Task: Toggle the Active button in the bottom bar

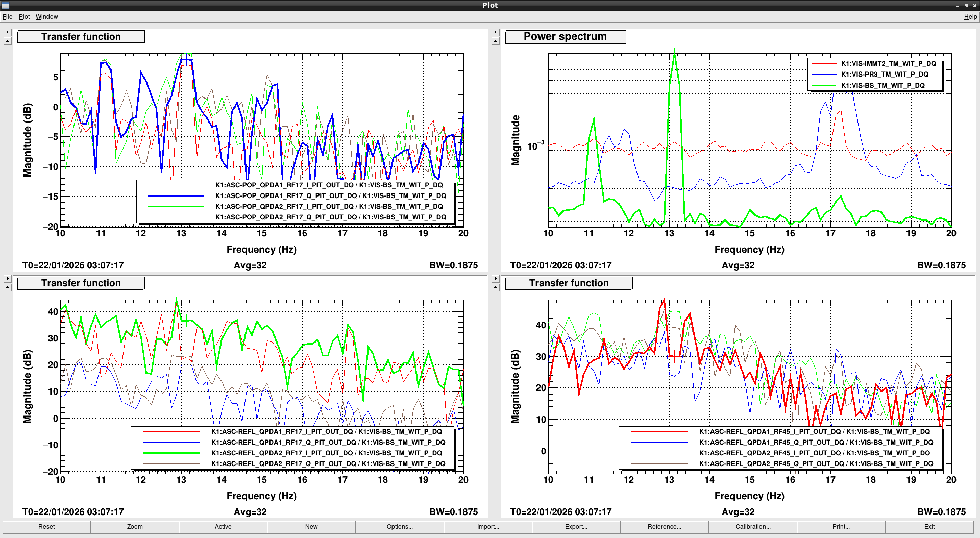Action: coord(223,527)
